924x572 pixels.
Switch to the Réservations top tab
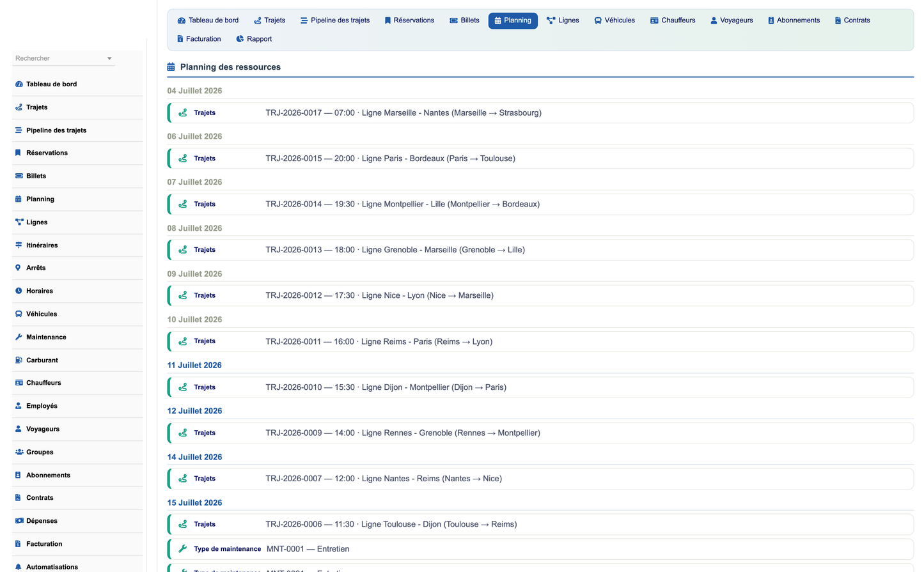[409, 20]
